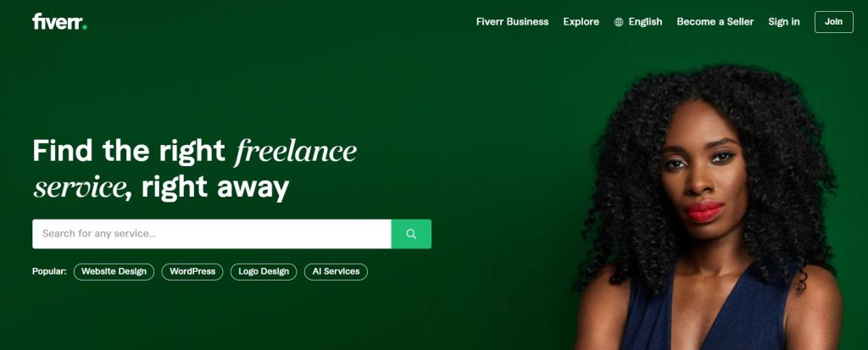Choose the AI Services popular tag
The height and width of the screenshot is (350, 868).
(x=336, y=272)
